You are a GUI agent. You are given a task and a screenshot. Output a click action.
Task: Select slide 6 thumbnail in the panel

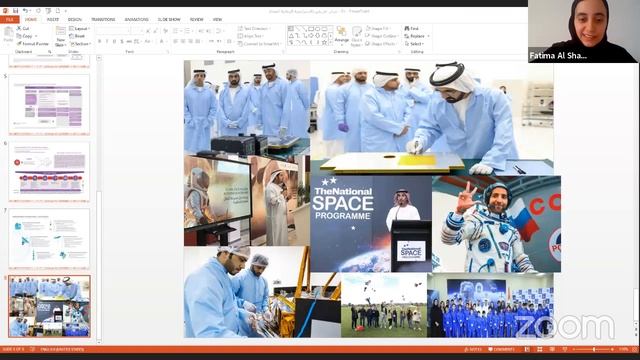tap(49, 171)
